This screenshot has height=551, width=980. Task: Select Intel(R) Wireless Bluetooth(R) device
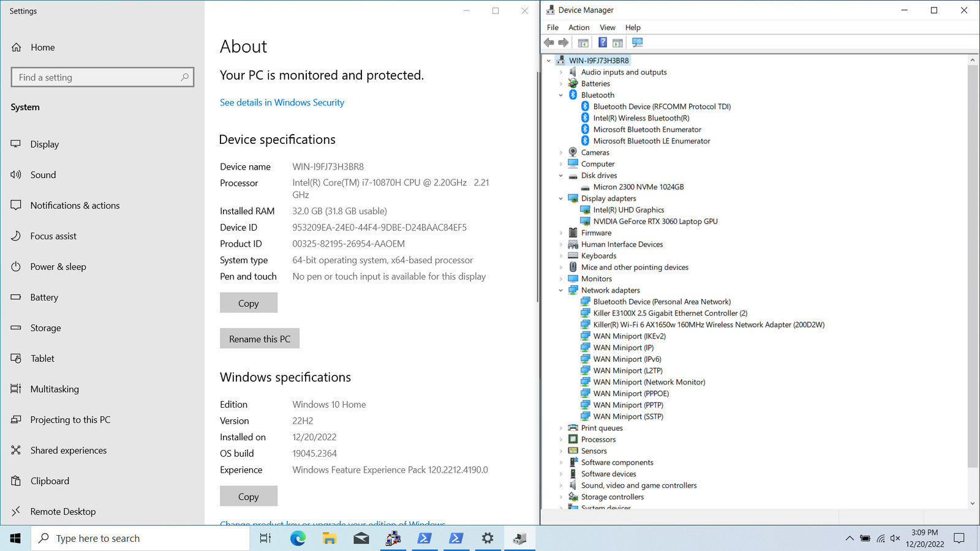coord(641,118)
